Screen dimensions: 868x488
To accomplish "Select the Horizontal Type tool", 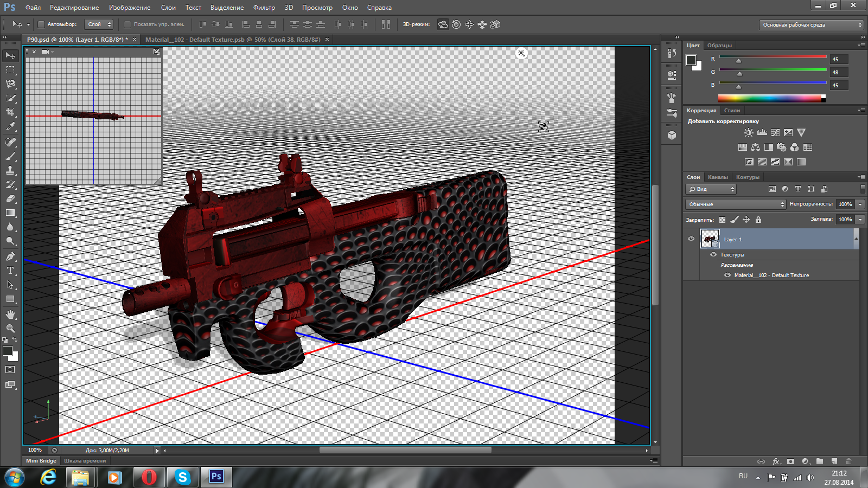I will coord(10,271).
